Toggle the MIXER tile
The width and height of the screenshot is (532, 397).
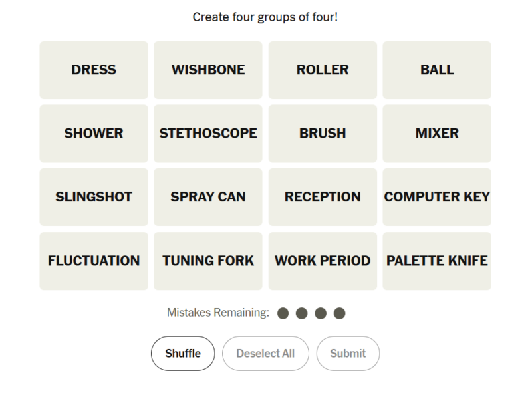437,133
